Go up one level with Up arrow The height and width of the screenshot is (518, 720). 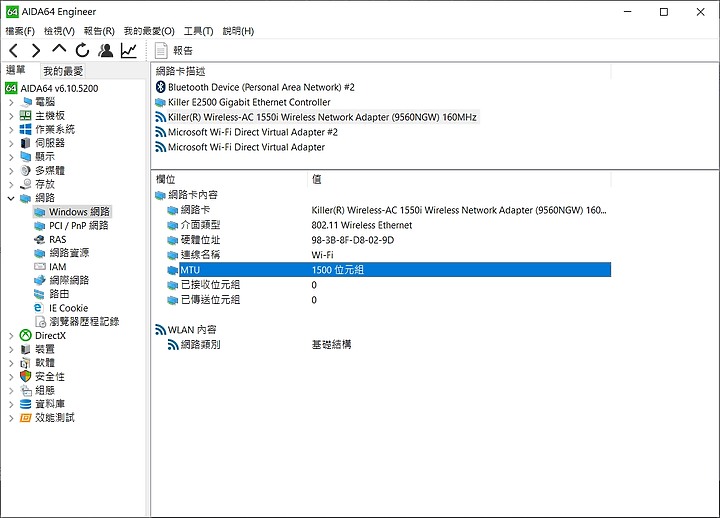(59, 49)
